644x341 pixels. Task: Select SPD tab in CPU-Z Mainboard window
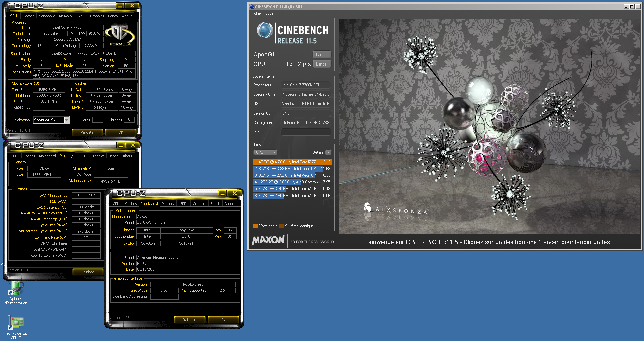[x=183, y=204]
